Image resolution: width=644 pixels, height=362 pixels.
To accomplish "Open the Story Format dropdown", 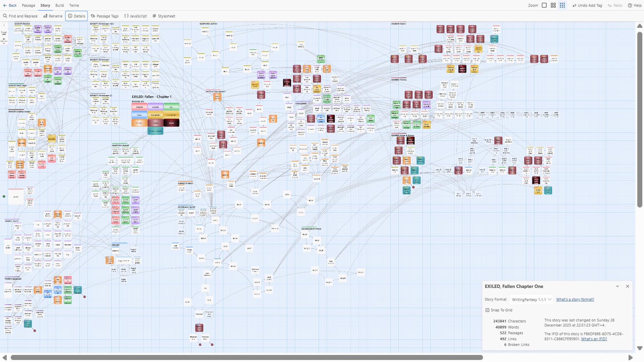I will 531,300.
